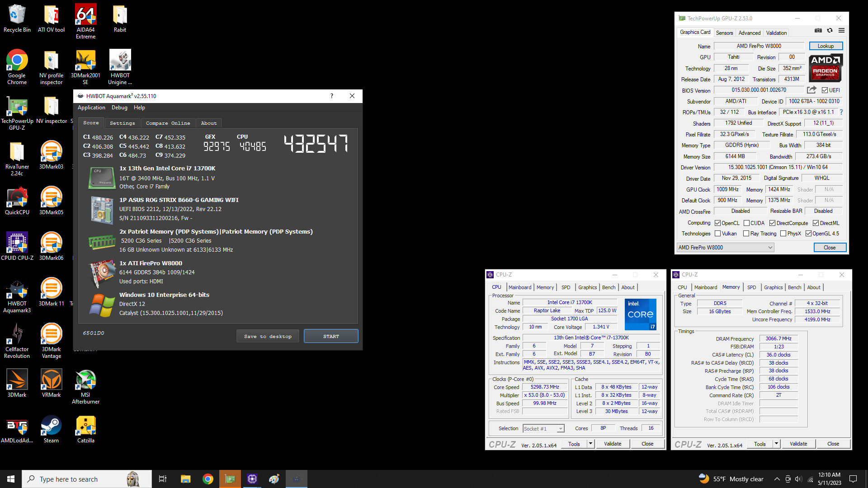Open CPUID CPU-Z desktop shortcut
This screenshot has width=868, height=488.
17,246
